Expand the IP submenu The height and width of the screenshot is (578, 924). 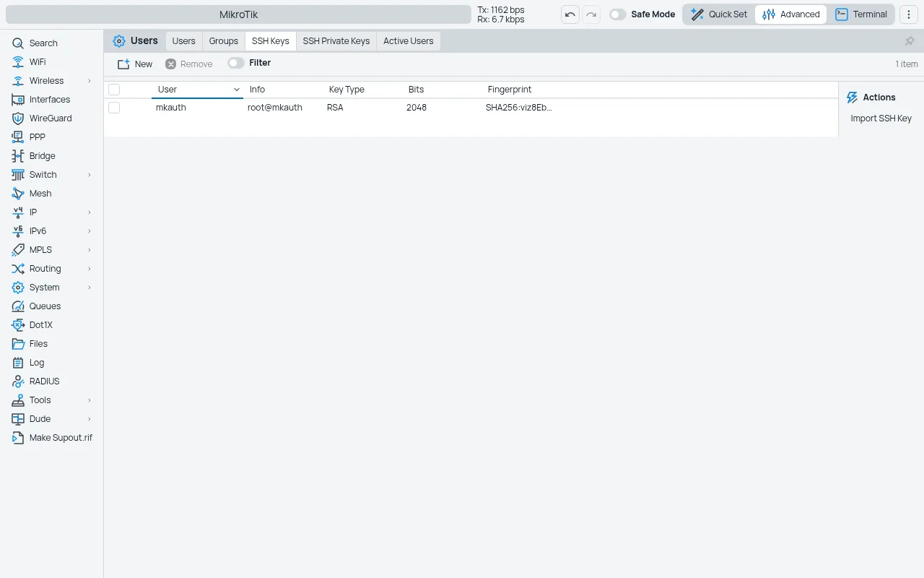[x=90, y=212]
